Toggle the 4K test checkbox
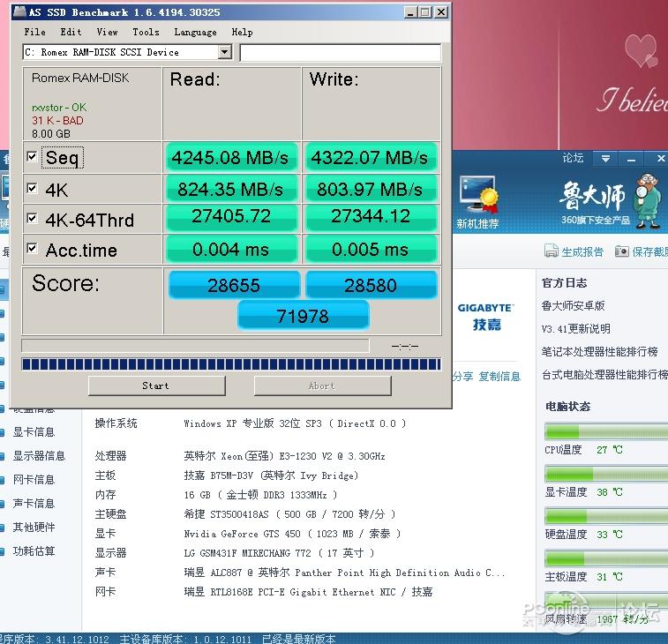The height and width of the screenshot is (644, 668). pos(32,188)
